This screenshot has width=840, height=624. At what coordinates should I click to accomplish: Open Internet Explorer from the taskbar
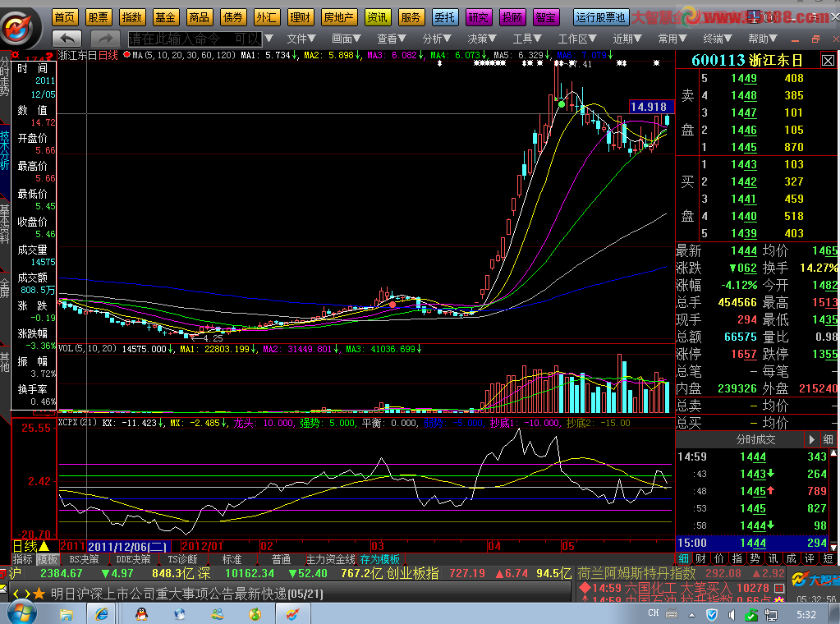tap(103, 613)
